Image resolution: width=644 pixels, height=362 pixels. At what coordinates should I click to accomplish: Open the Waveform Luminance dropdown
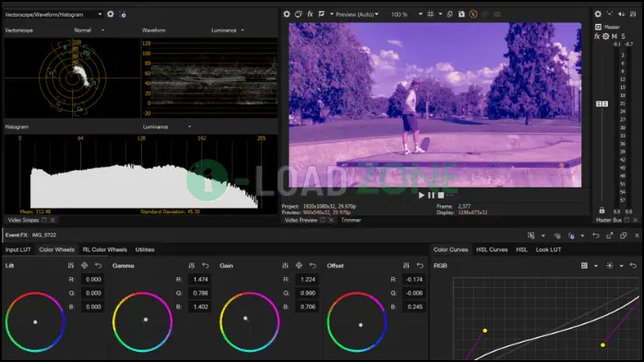(228, 30)
